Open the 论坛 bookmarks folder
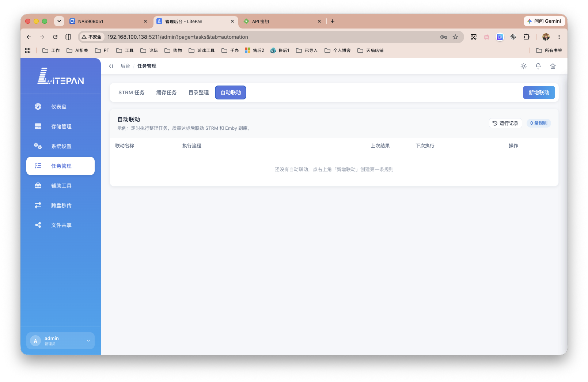 149,50
